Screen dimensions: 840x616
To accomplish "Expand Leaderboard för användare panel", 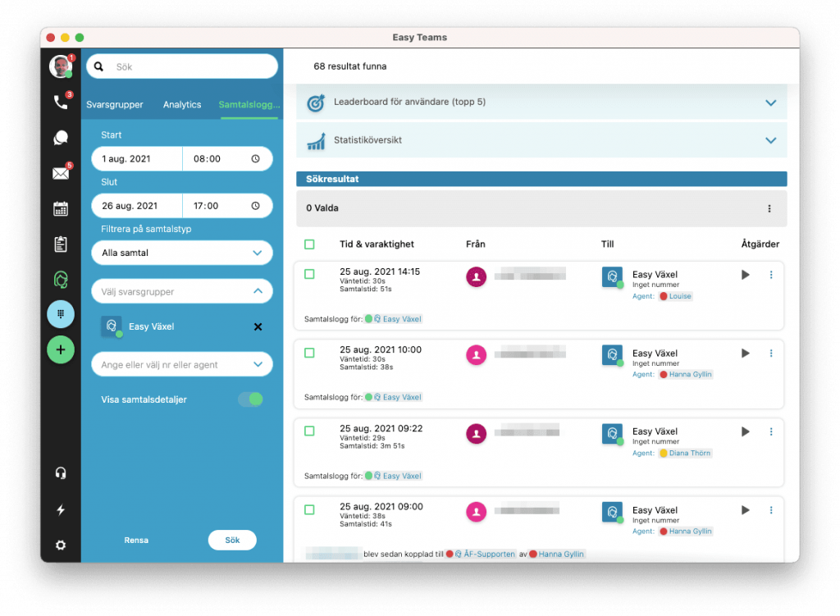I will point(770,103).
